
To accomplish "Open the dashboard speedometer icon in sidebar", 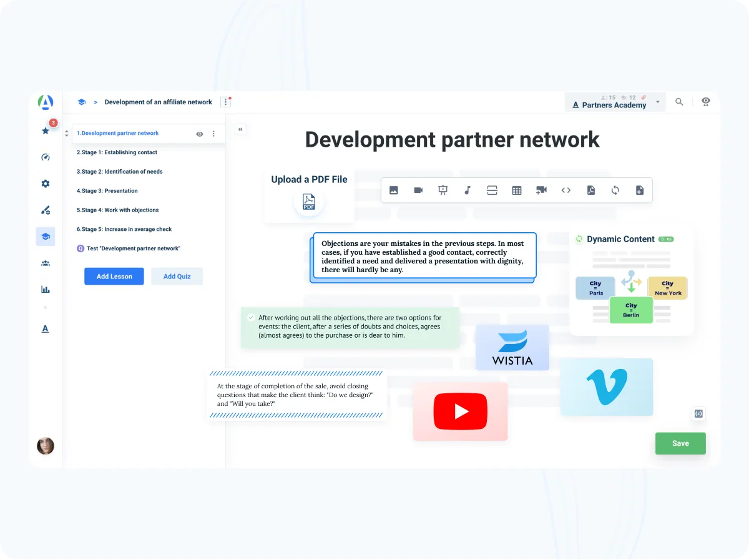I will [x=46, y=157].
